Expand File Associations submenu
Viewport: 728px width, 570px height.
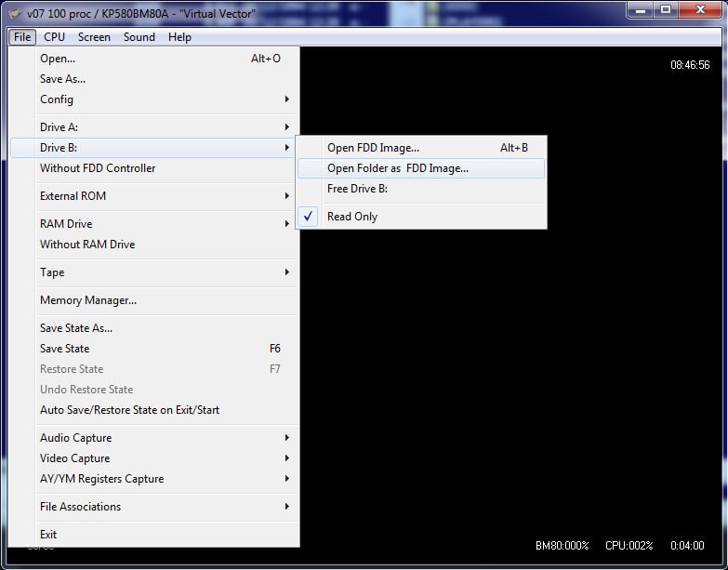(x=80, y=507)
